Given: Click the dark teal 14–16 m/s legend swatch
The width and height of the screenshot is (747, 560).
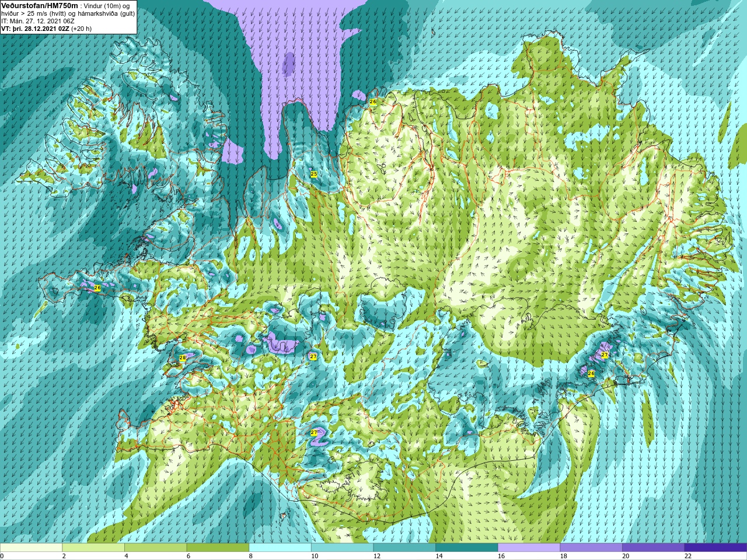Looking at the screenshot, I should (467, 548).
